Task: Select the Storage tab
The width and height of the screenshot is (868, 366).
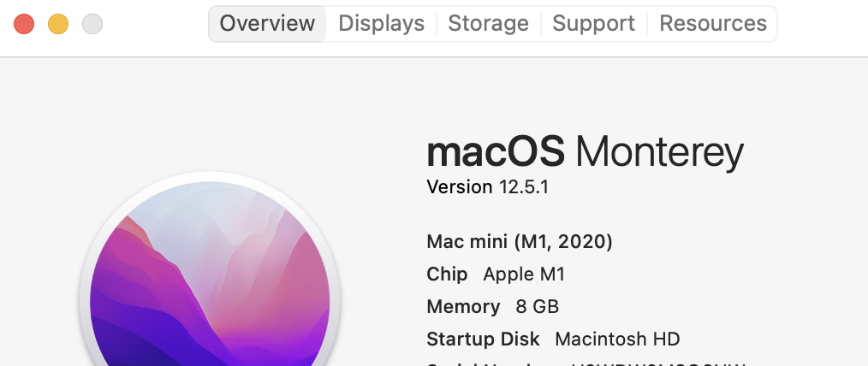Action: click(488, 24)
